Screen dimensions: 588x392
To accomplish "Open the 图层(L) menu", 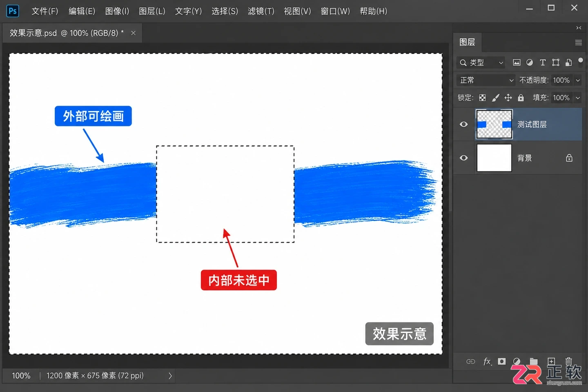I will pyautogui.click(x=152, y=11).
